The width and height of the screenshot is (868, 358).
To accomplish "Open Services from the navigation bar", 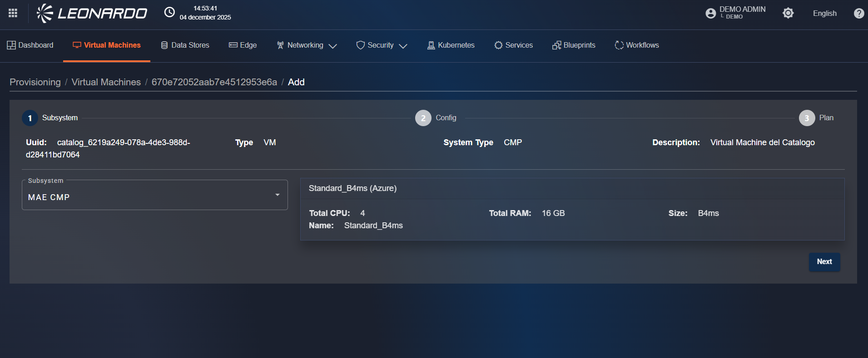I will pos(514,45).
